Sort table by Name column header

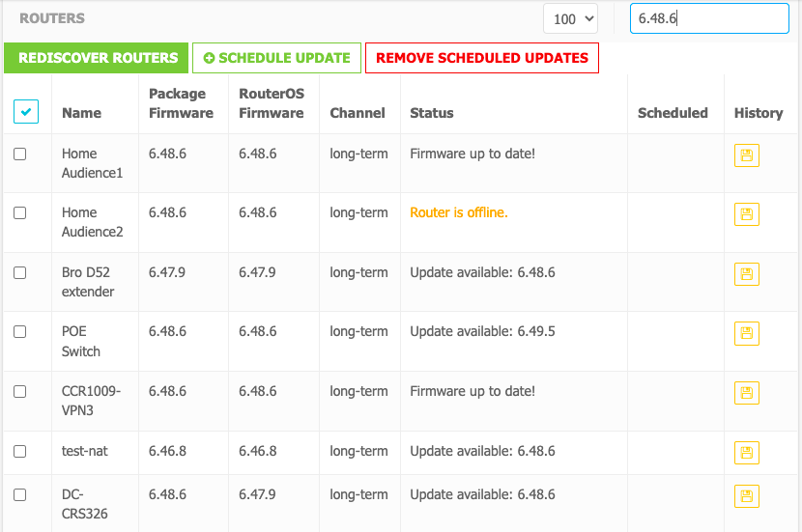(x=82, y=113)
